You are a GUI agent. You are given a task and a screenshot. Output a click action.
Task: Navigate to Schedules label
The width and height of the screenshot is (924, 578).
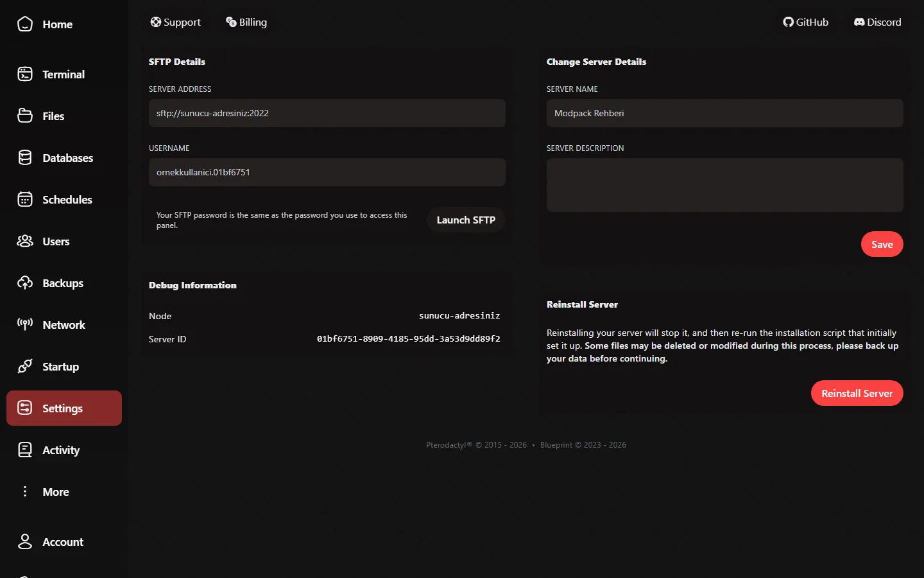(x=67, y=200)
